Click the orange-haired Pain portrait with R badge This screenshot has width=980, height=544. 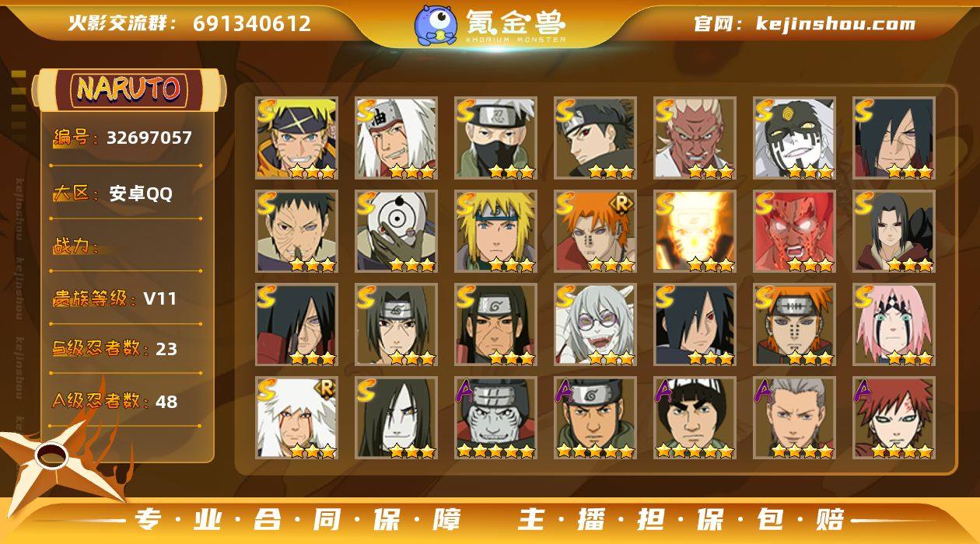click(595, 231)
